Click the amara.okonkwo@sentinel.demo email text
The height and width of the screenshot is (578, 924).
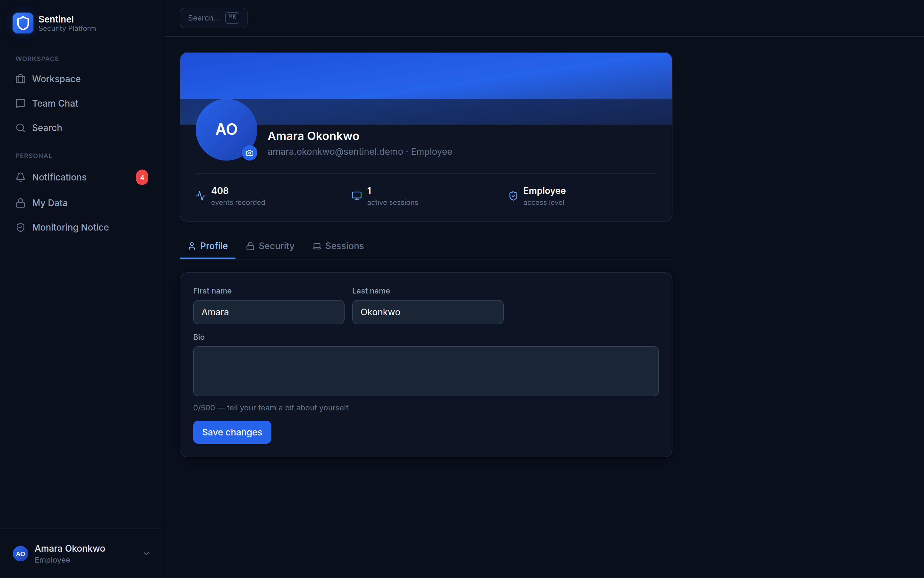335,151
